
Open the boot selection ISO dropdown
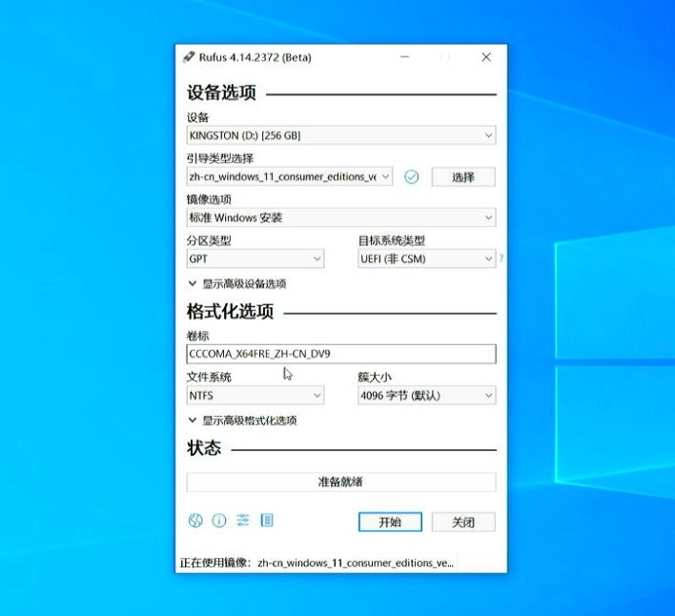click(x=289, y=176)
